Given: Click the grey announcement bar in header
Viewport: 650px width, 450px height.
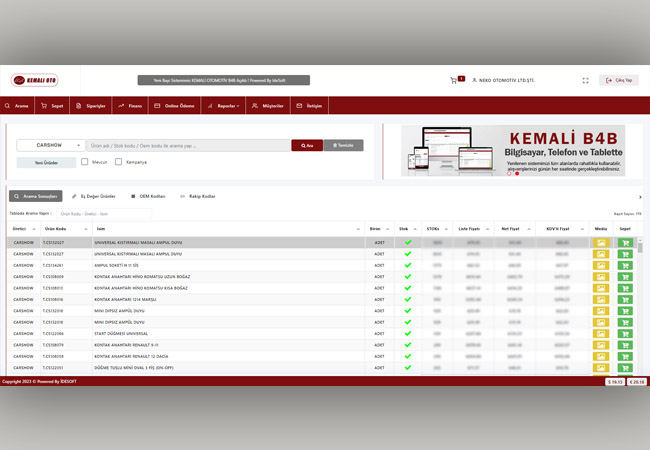Looking at the screenshot, I should tap(223, 80).
